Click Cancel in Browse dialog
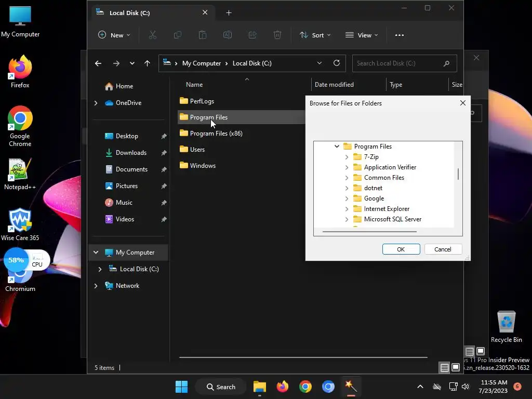The image size is (532, 399). coord(443,249)
